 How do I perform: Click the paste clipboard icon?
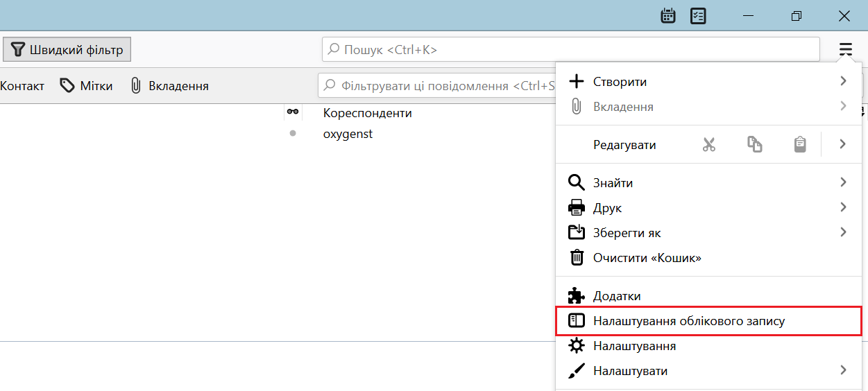point(800,145)
